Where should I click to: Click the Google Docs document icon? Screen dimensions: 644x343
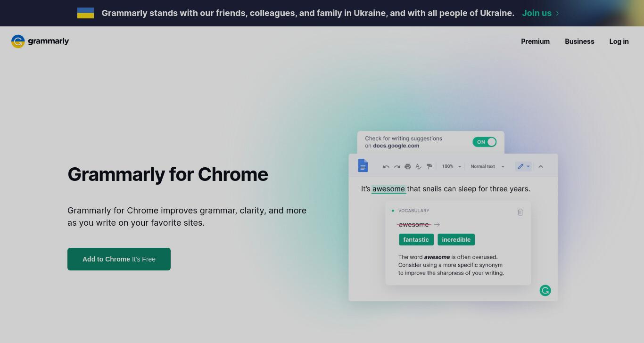(x=363, y=166)
